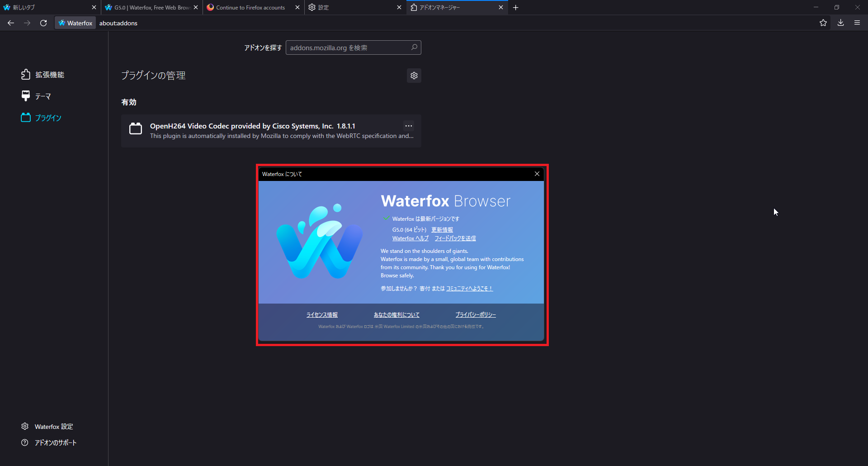This screenshot has width=868, height=466.
Task: Focus the addons.mozilla.org search field
Action: click(x=354, y=48)
